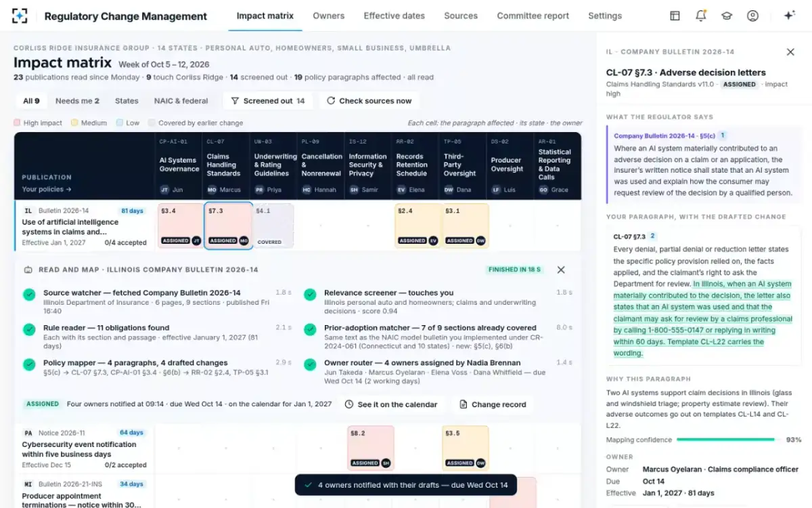812x508 pixels.
Task: Click the PR avatar next to Priya
Action: (259, 190)
